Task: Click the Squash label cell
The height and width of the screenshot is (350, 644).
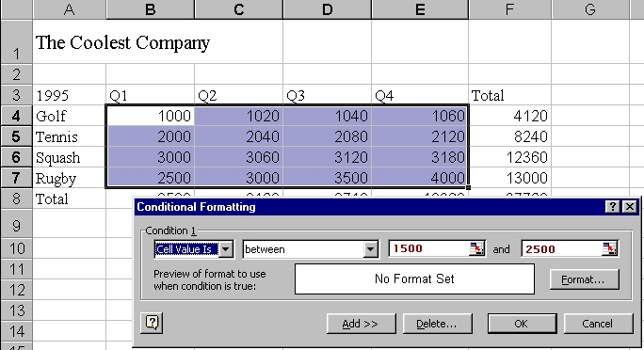Action: tap(69, 157)
